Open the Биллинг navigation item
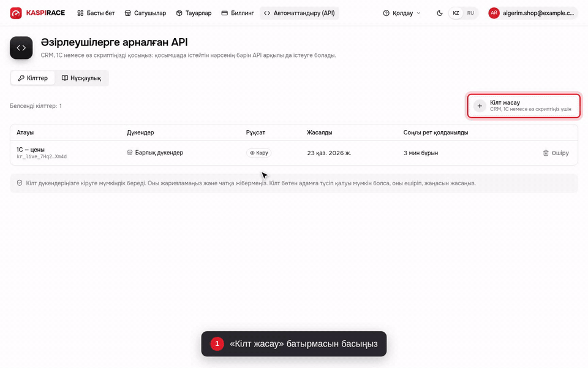 [x=238, y=13]
